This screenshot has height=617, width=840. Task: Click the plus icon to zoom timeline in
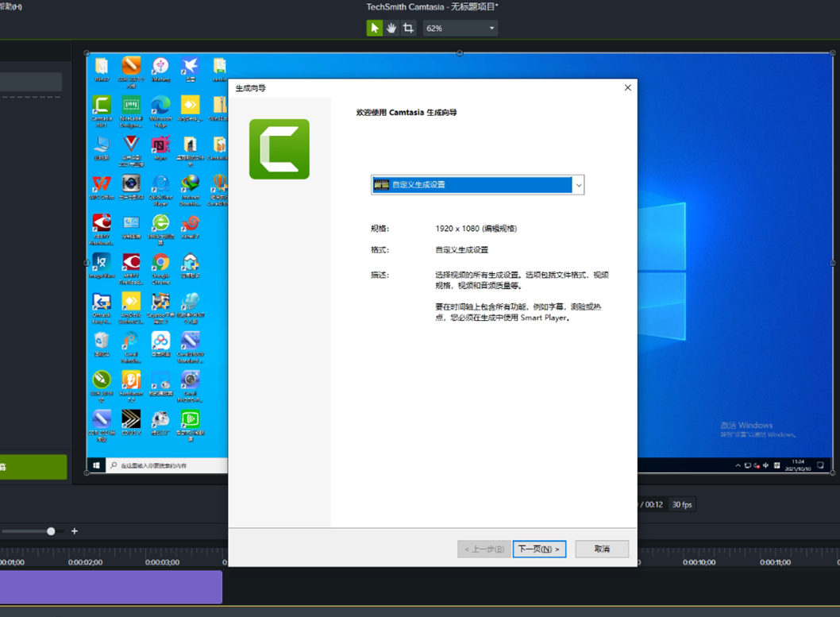75,531
